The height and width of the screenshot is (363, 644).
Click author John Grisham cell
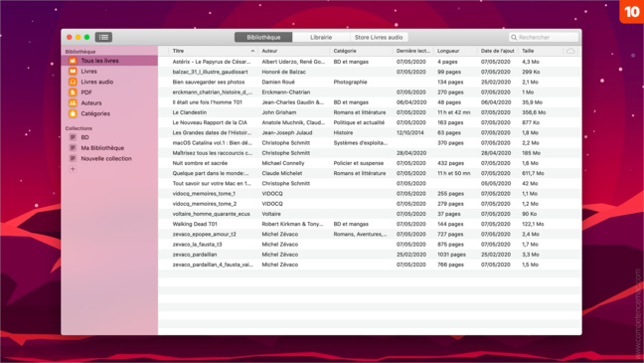pos(279,112)
